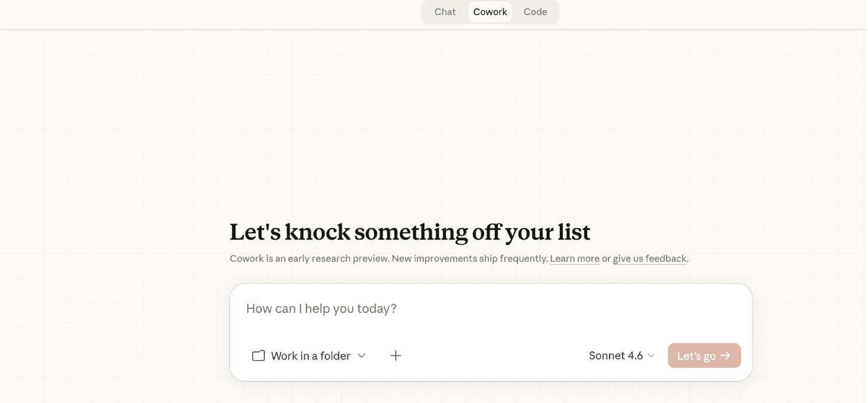Follow the "Learn more" link

[x=575, y=259]
